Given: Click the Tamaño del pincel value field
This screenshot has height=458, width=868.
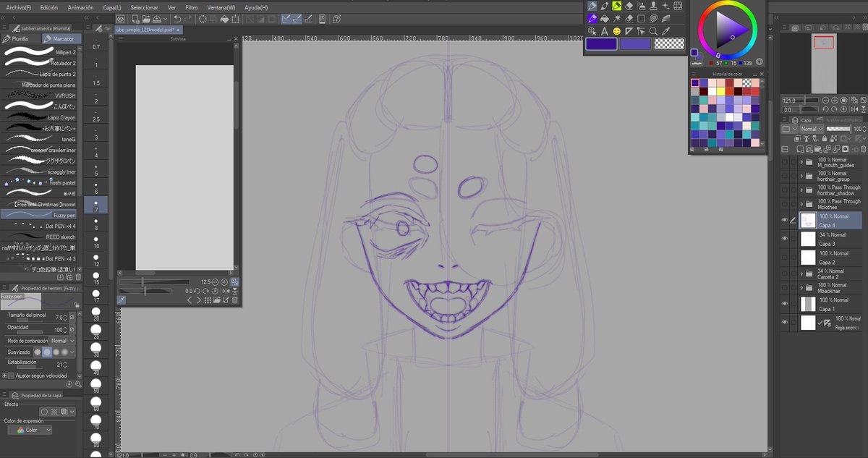Looking at the screenshot, I should coord(60,317).
